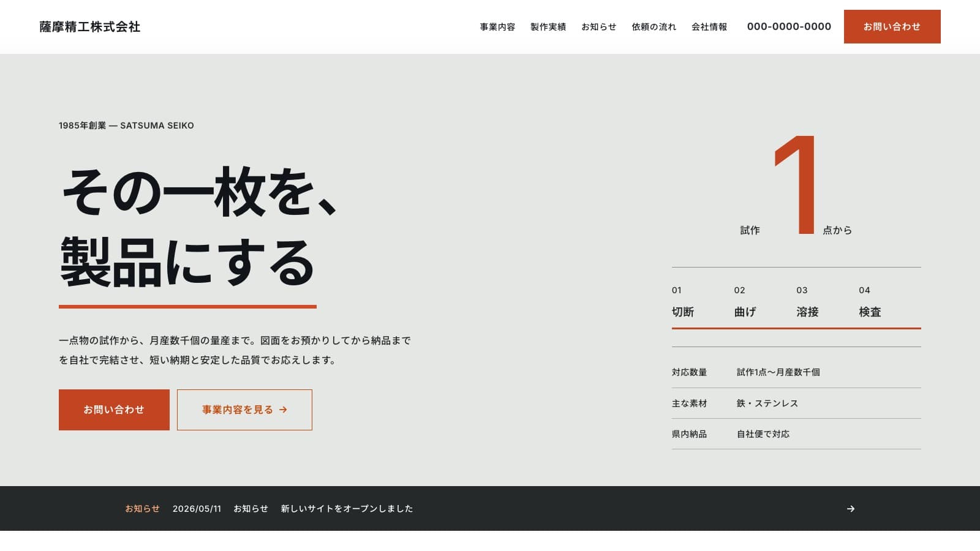The image size is (980, 551).
Task: Click the hero お問い合わせ button
Action: pos(114,410)
